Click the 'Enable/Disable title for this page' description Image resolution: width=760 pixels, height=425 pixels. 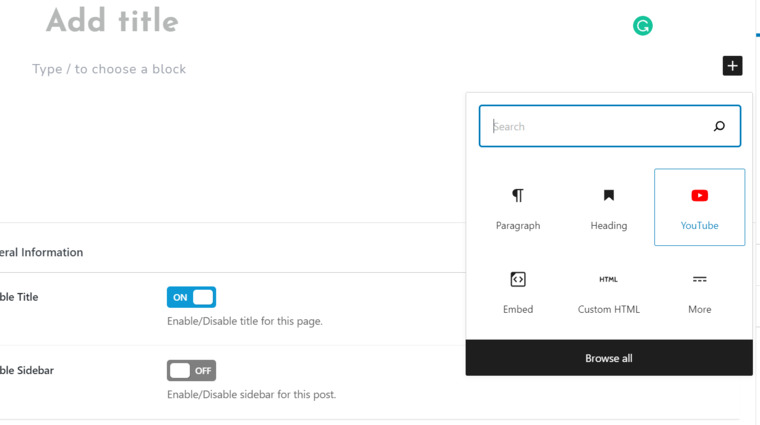pos(244,322)
